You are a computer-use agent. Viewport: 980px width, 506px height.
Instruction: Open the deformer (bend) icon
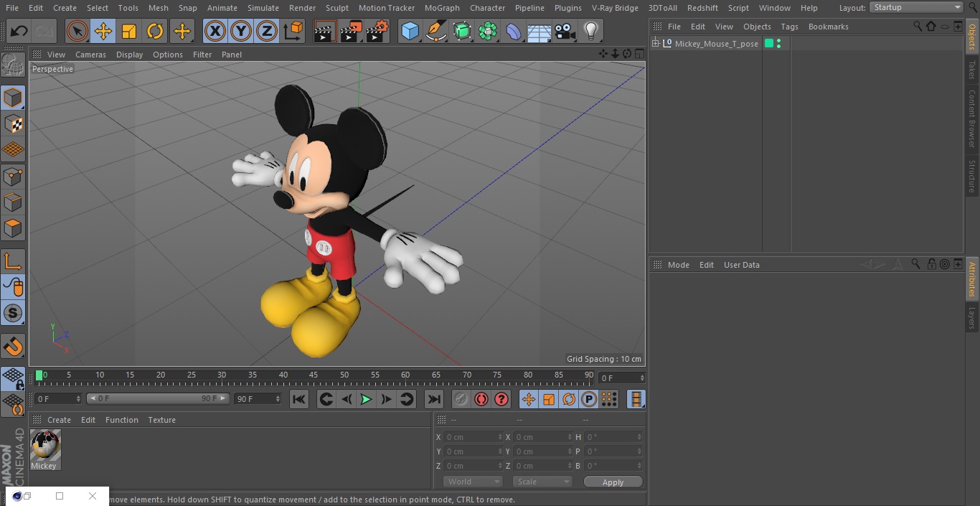coord(514,31)
